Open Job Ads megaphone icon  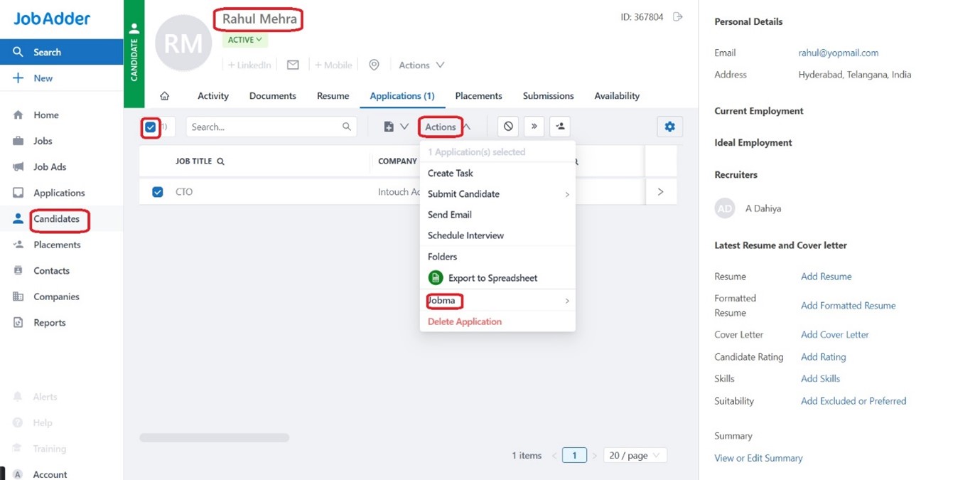(18, 167)
